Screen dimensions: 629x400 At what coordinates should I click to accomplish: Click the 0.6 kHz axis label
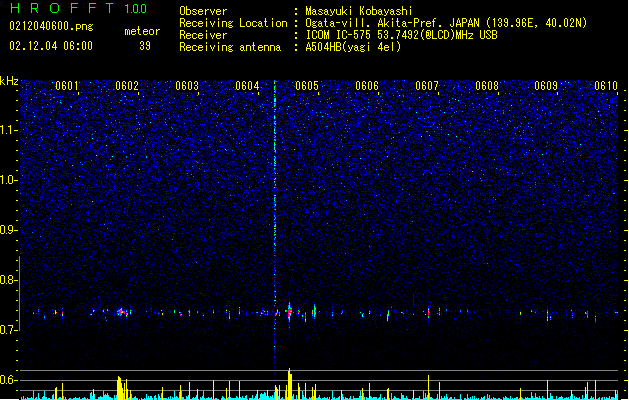[8, 380]
